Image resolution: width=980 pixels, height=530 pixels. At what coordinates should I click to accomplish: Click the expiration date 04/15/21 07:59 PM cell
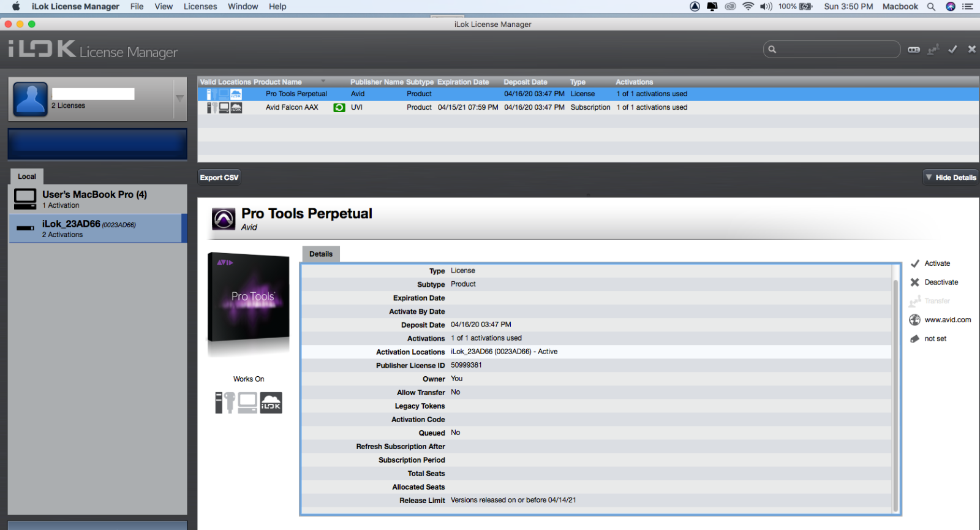pos(468,107)
